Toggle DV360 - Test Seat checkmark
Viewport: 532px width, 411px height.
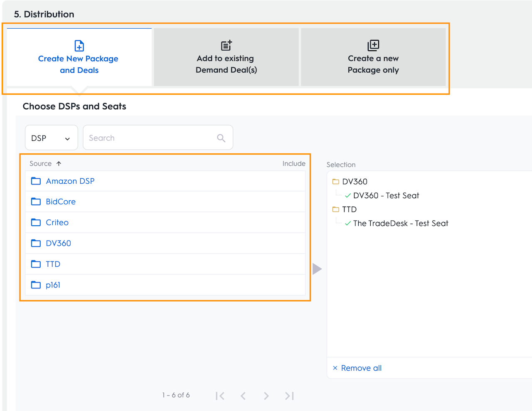pos(348,196)
